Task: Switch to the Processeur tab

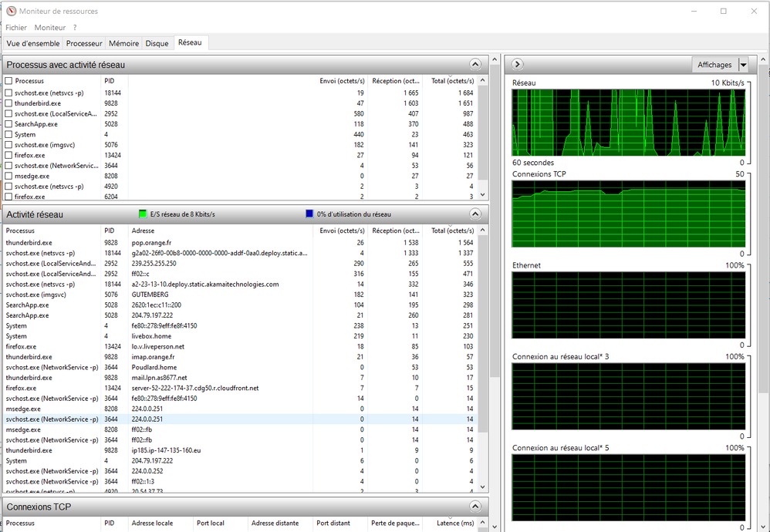Action: click(x=84, y=44)
